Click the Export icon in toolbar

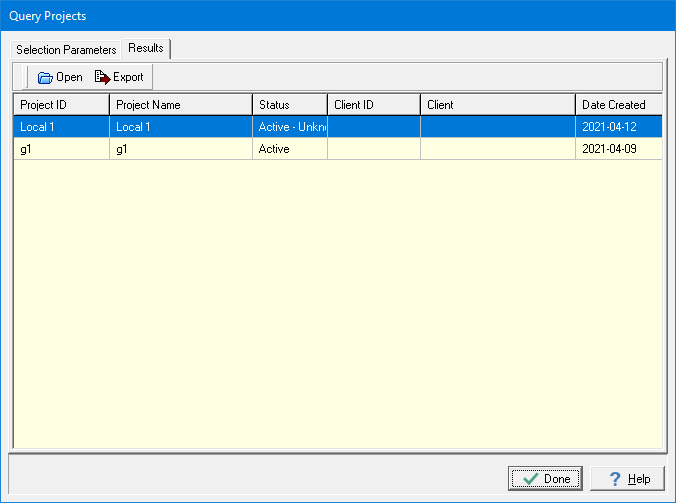[101, 77]
